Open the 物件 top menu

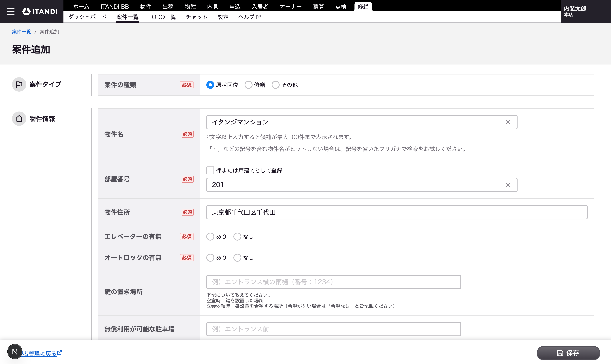tap(146, 7)
